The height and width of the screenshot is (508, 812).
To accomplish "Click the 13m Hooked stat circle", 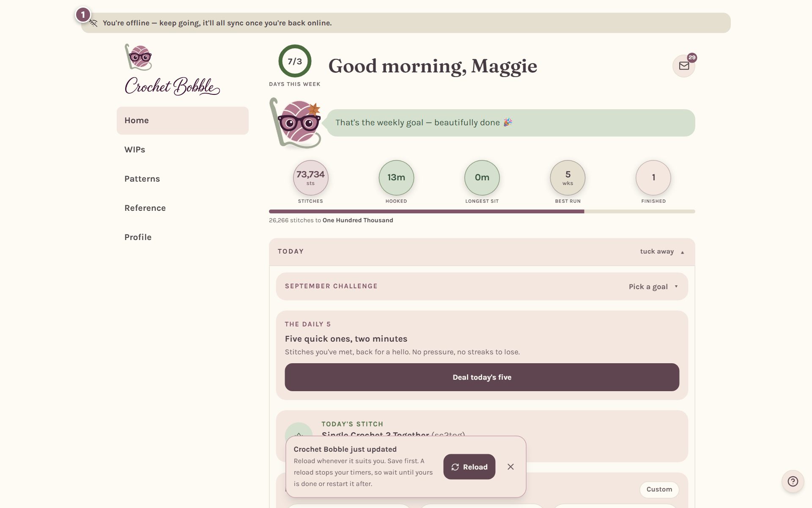I will [x=396, y=178].
